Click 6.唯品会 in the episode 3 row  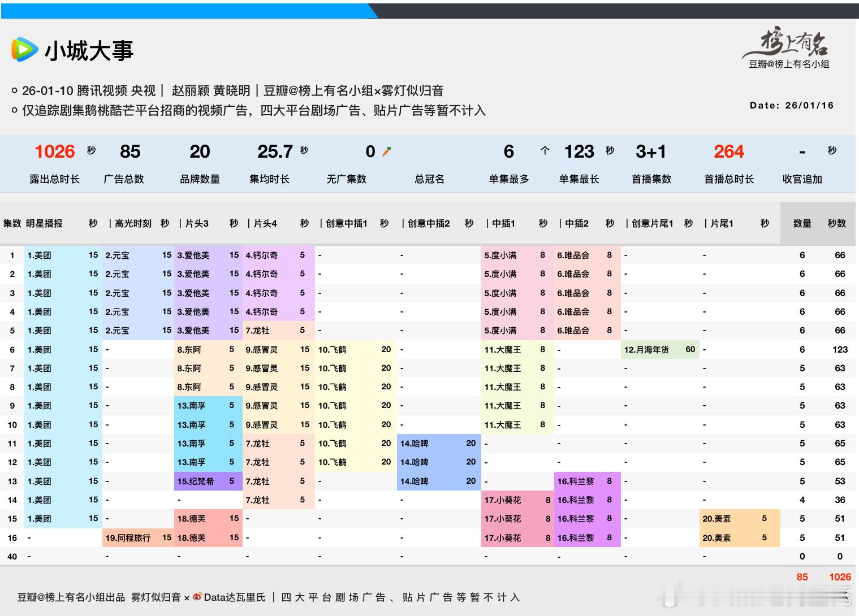tap(573, 293)
